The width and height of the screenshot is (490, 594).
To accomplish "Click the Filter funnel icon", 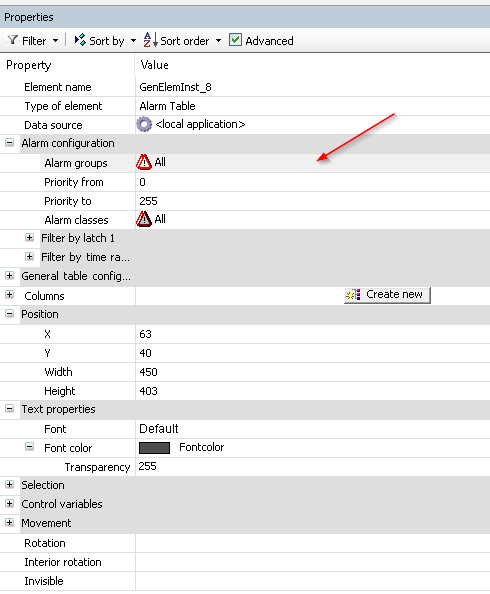I will click(x=13, y=40).
